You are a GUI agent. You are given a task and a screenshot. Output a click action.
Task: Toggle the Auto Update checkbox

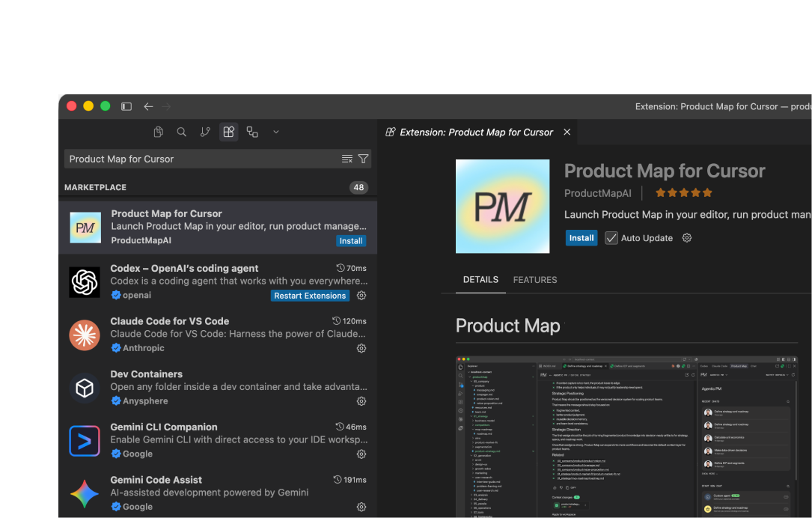click(x=611, y=238)
